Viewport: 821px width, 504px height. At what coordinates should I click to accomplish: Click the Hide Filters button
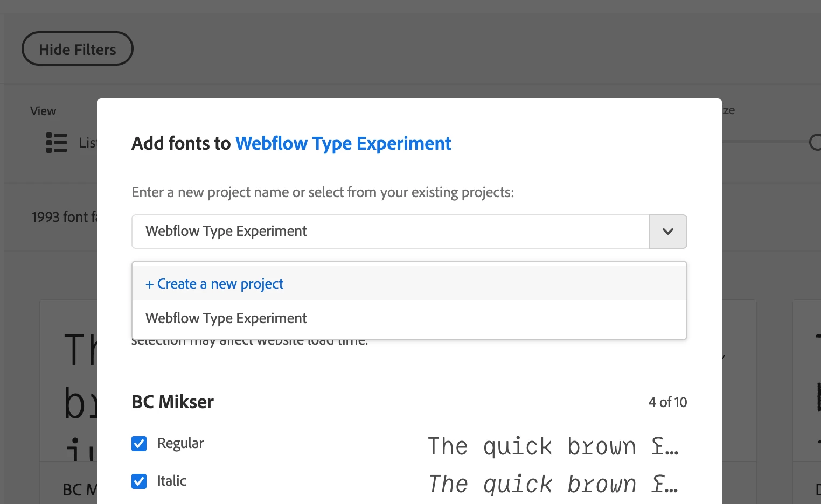pos(77,49)
